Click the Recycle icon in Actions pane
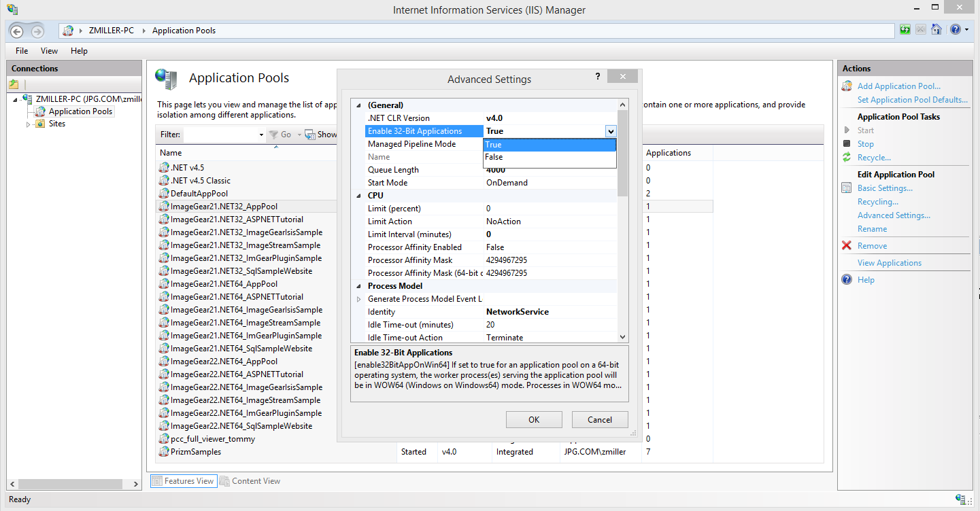 click(847, 158)
